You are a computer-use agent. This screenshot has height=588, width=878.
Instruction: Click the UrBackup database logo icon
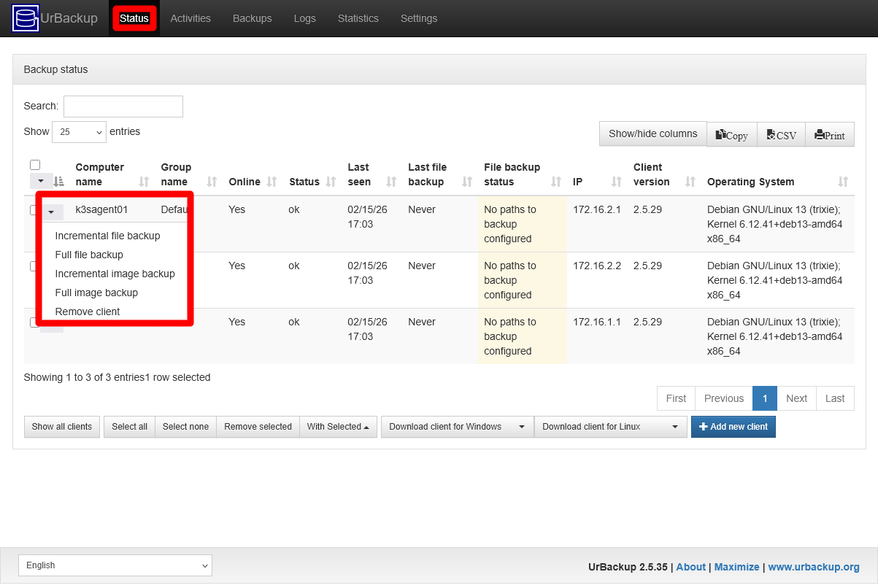(x=24, y=18)
